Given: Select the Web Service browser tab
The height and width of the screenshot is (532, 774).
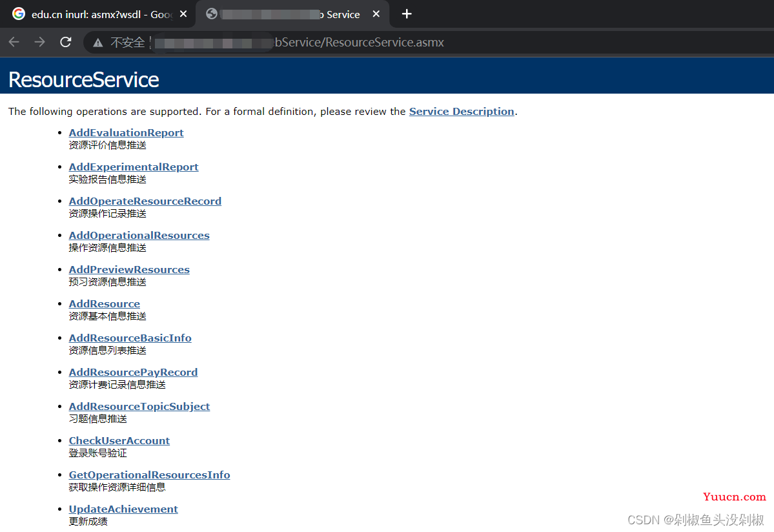Looking at the screenshot, I should coord(292,14).
